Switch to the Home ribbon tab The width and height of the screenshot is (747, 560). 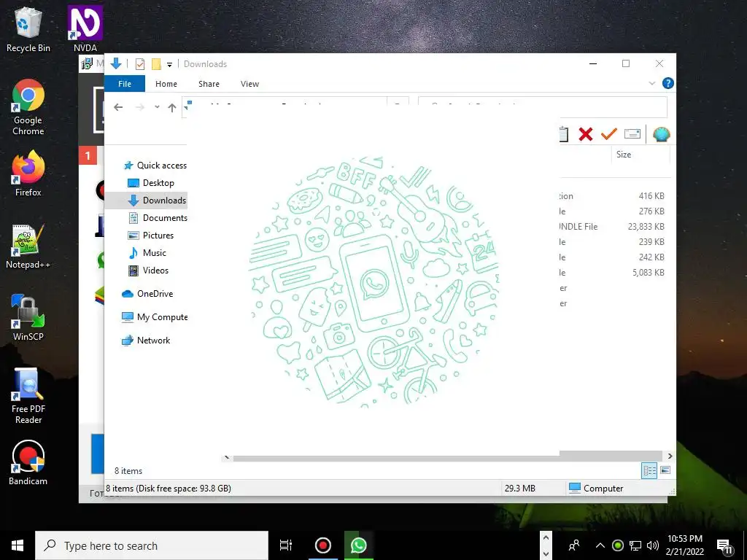166,84
